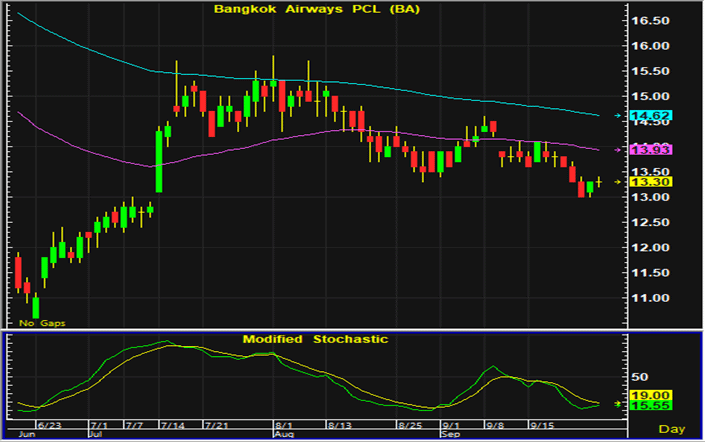Click the 16.50 price axis label
Viewport: 705px width, 442px height.
click(x=648, y=20)
